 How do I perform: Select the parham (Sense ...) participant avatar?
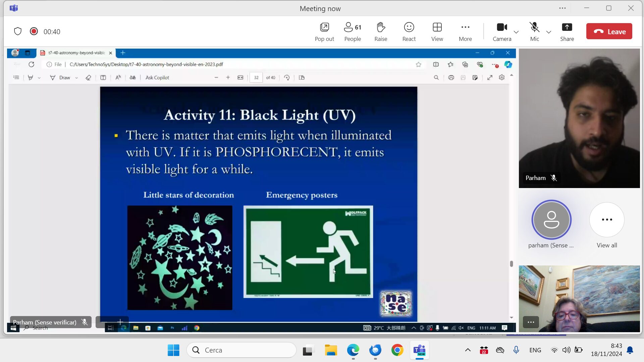pos(551,220)
